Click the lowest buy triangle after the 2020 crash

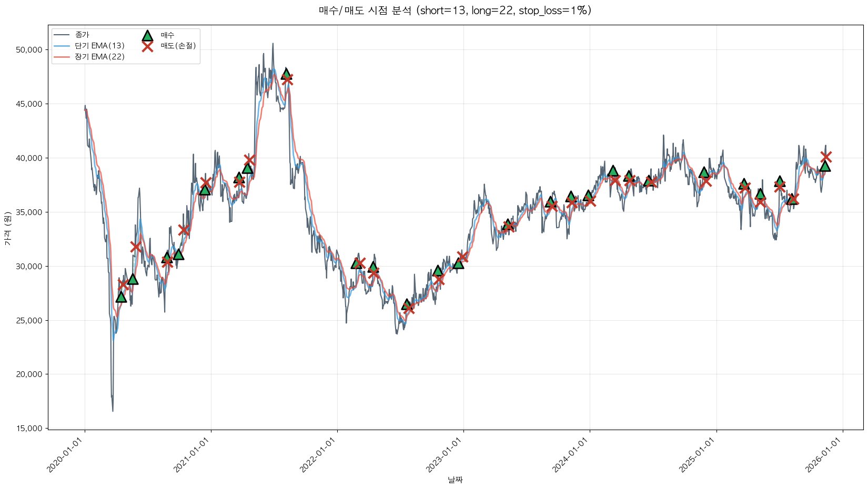click(x=121, y=297)
